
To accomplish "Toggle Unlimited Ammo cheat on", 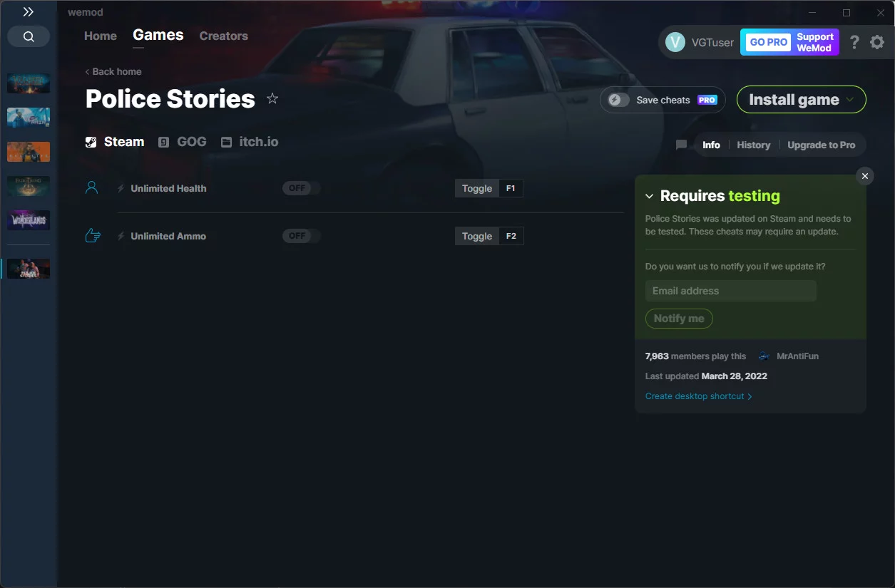I will click(301, 236).
